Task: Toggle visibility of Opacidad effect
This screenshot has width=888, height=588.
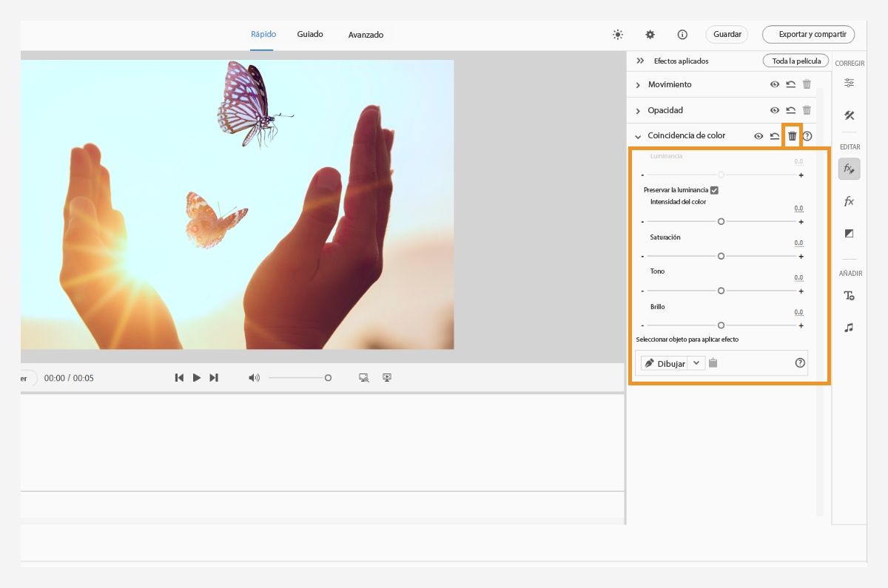Action: [x=774, y=111]
